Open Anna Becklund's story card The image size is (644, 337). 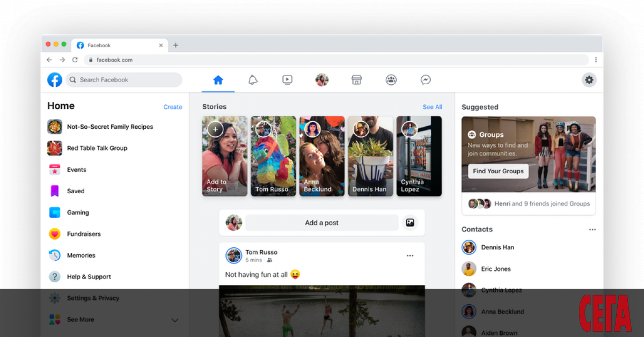(x=322, y=156)
